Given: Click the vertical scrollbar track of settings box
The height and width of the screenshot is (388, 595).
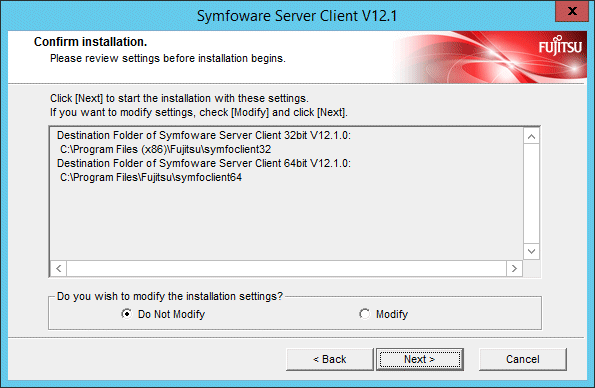Looking at the screenshot, I should (x=531, y=194).
